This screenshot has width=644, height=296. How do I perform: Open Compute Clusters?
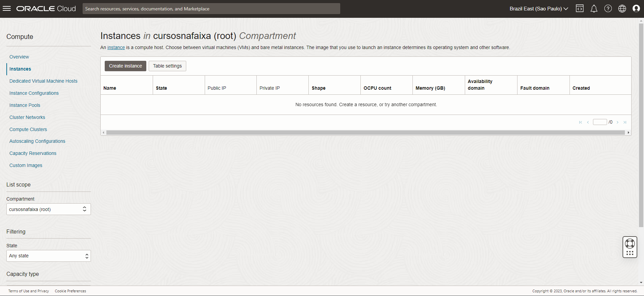coord(28,129)
